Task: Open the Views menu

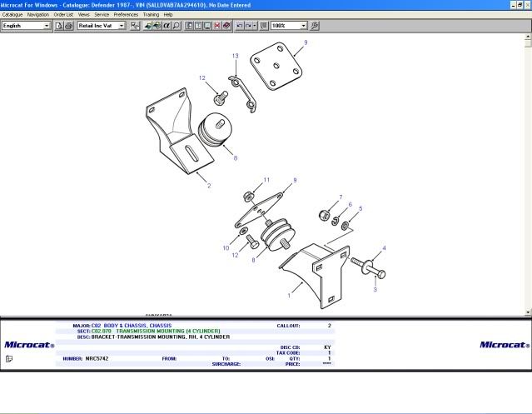Action: [83, 15]
